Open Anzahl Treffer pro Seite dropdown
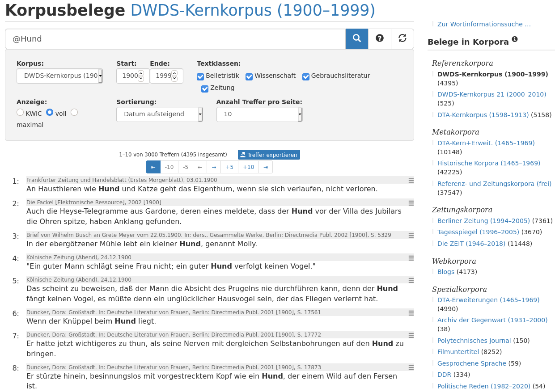Screen dimensions: 555x392 (259, 114)
